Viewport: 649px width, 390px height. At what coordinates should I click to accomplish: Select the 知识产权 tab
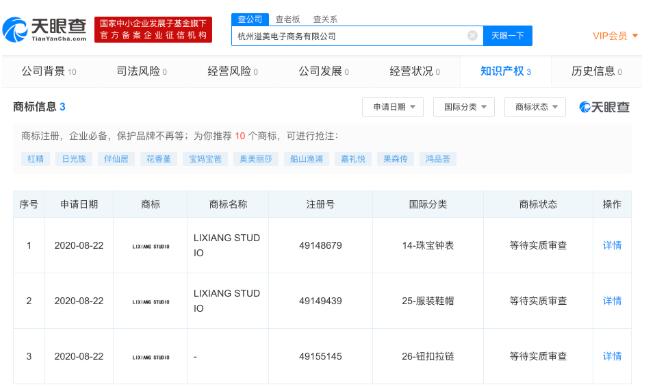point(506,71)
